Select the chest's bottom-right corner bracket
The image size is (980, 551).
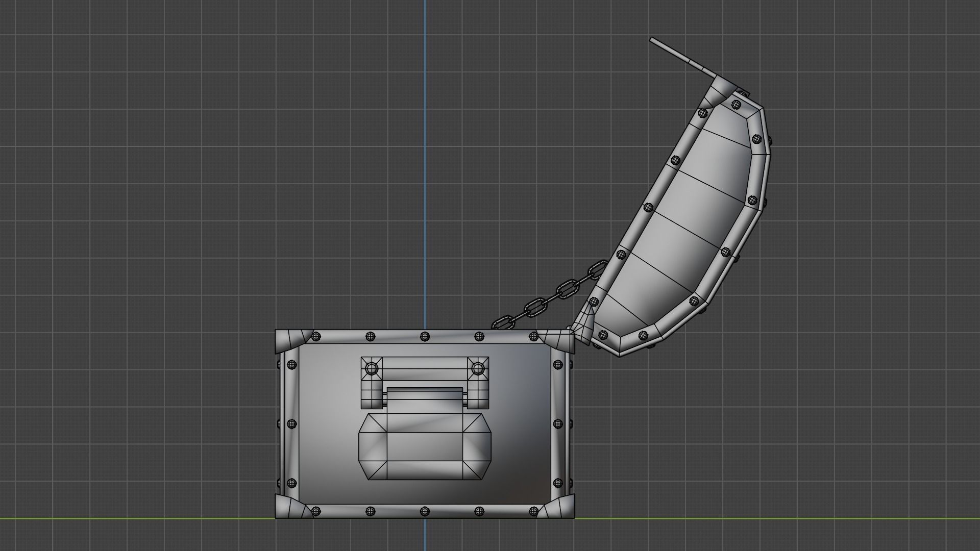click(557, 507)
